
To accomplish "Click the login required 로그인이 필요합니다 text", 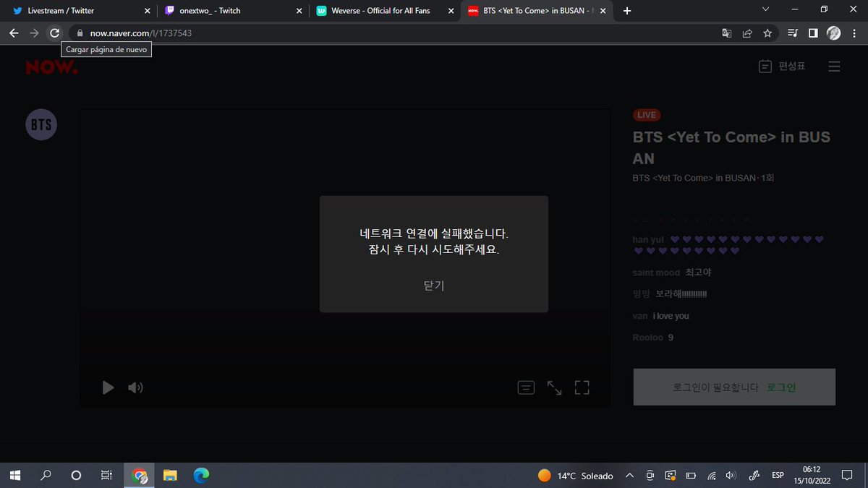I will pyautogui.click(x=715, y=388).
